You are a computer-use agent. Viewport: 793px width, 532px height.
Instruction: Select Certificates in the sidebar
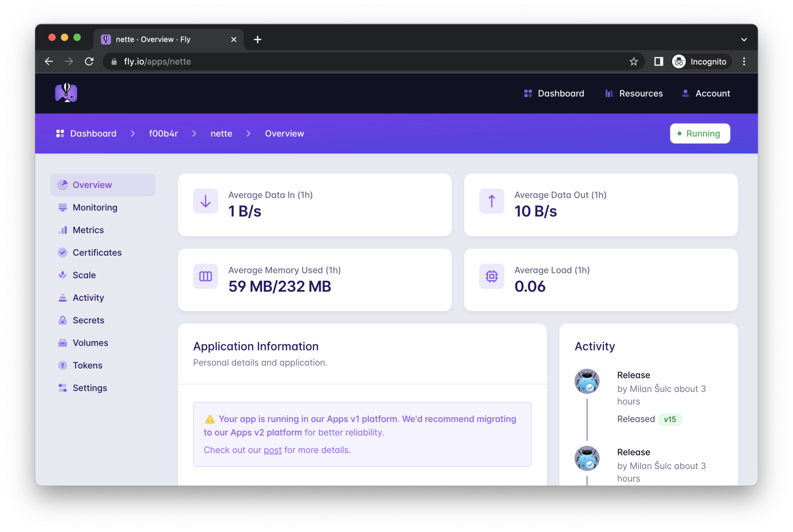97,253
